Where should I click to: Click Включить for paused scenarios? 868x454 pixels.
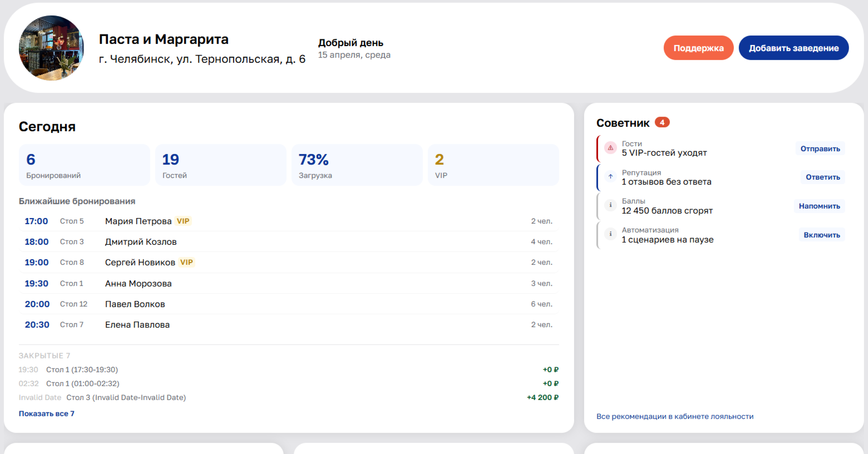[822, 235]
